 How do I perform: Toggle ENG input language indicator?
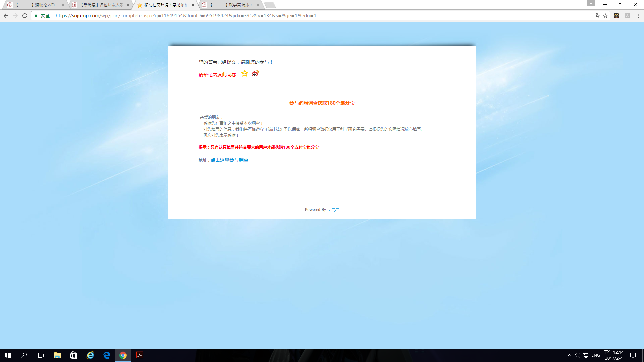coord(596,355)
